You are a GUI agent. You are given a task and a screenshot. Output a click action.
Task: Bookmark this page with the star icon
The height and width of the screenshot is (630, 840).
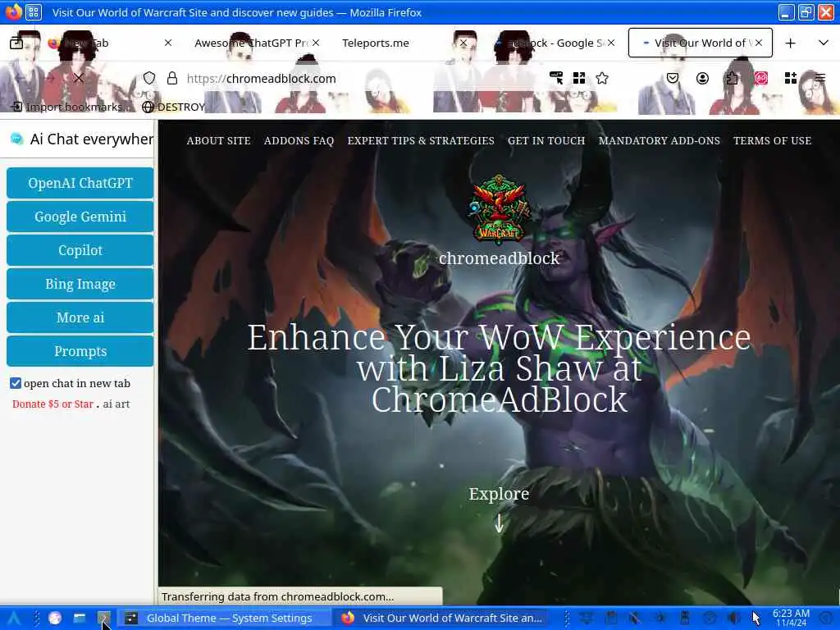[602, 78]
